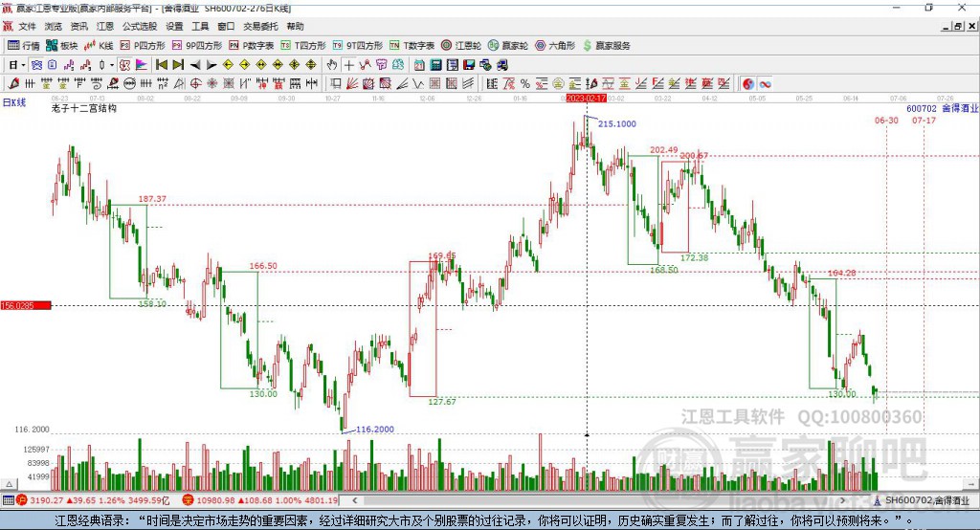The width and height of the screenshot is (980, 530).
Task: Open the T数字表 tool
Action: pos(412,46)
